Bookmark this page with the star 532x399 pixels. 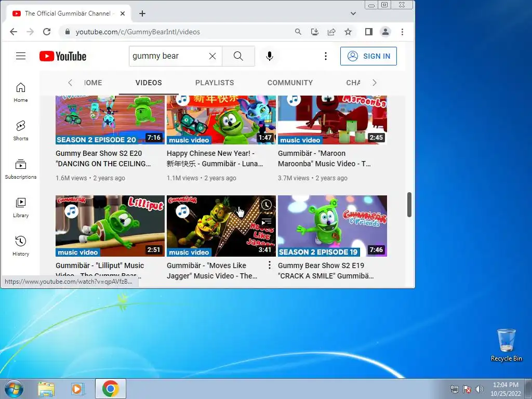(348, 32)
